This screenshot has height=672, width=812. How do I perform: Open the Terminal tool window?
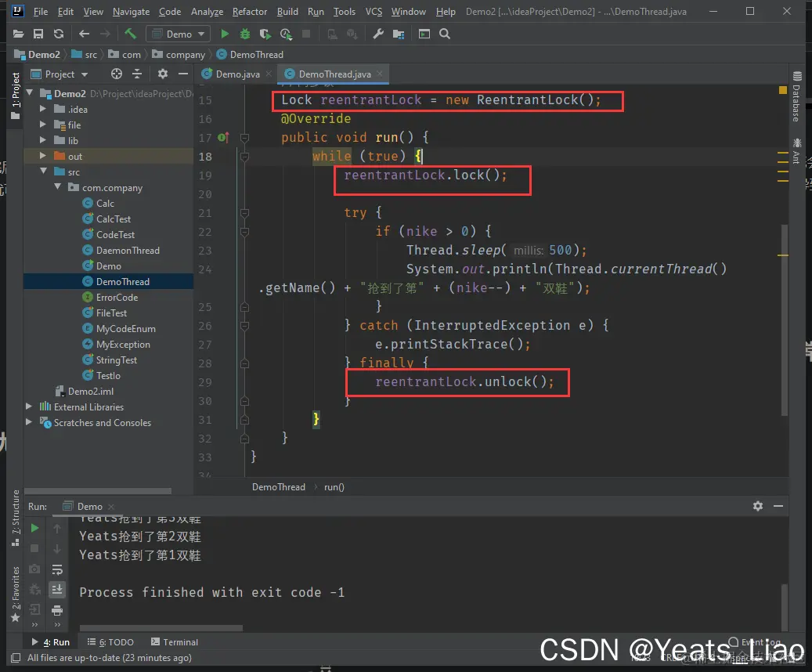(175, 642)
